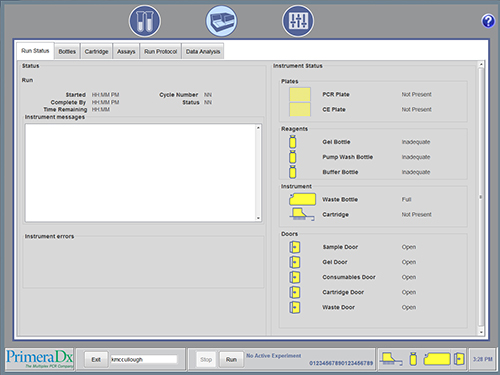The image size is (500, 375).
Task: Click the 'Complete By' label
Action: (68, 102)
